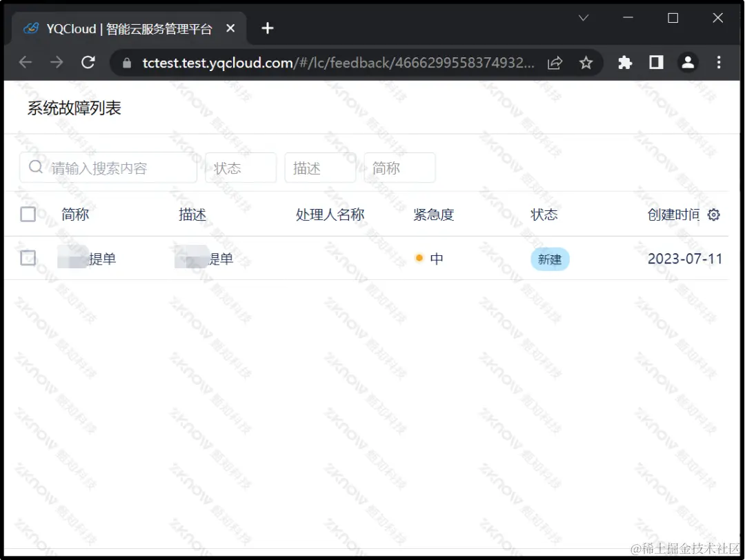The height and width of the screenshot is (560, 745).
Task: Open the extensions puzzle icon
Action: (625, 62)
